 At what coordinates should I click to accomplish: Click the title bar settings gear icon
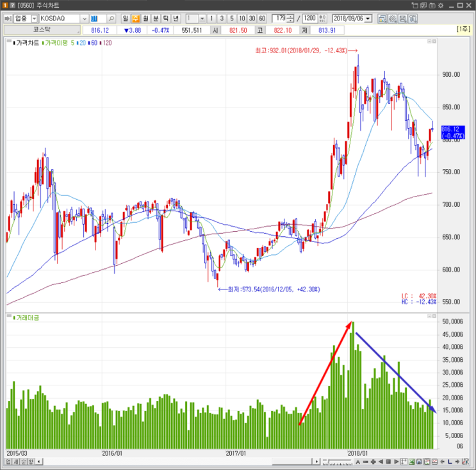click(x=441, y=6)
